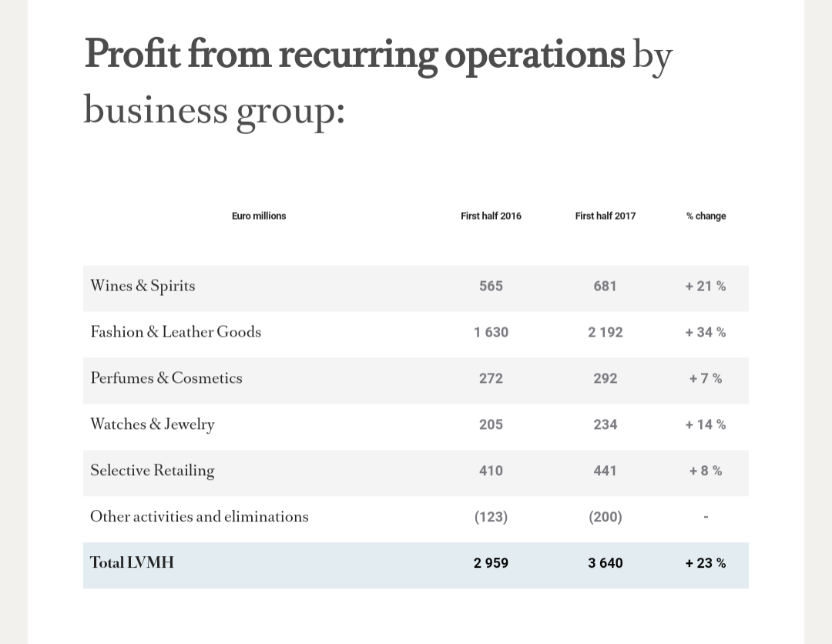
Task: Select the 'Wines & Spirits' row label
Action: pos(143,286)
